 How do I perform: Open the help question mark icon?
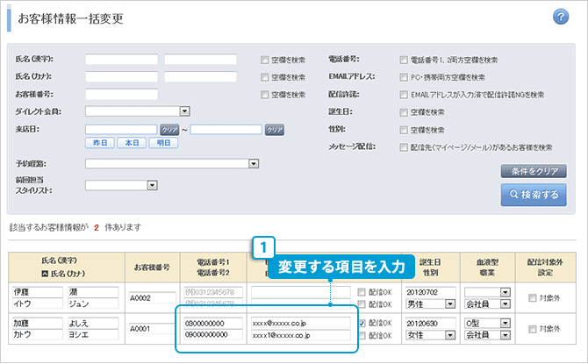tap(561, 18)
